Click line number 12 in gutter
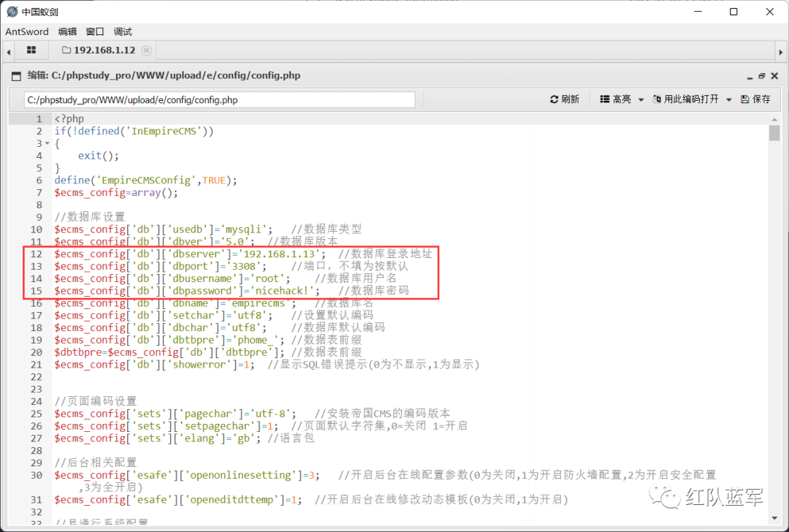This screenshot has height=532, width=789. [37, 254]
